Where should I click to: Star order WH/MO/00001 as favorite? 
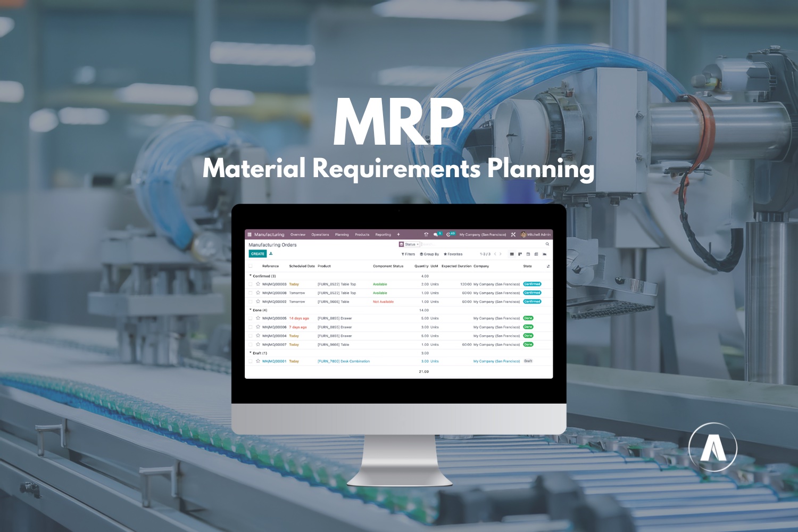pos(258,361)
